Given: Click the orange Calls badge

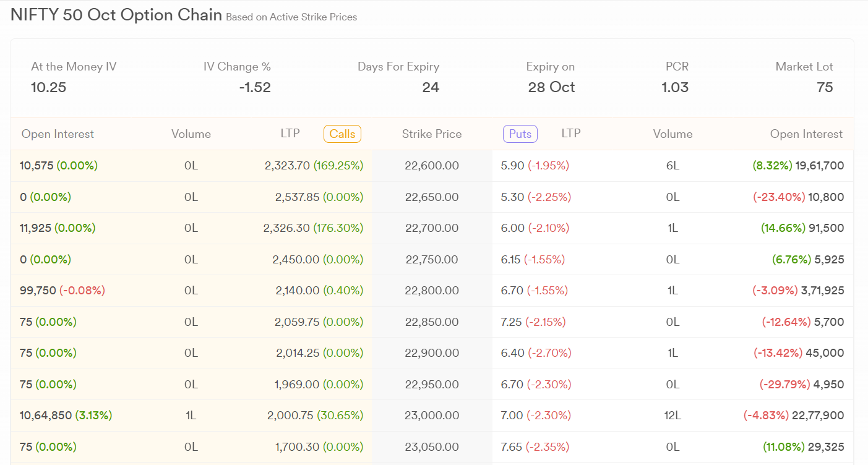Looking at the screenshot, I should click(342, 134).
